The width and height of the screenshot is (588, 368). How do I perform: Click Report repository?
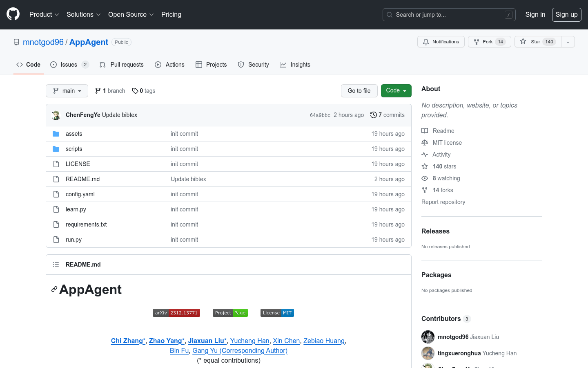(x=443, y=202)
